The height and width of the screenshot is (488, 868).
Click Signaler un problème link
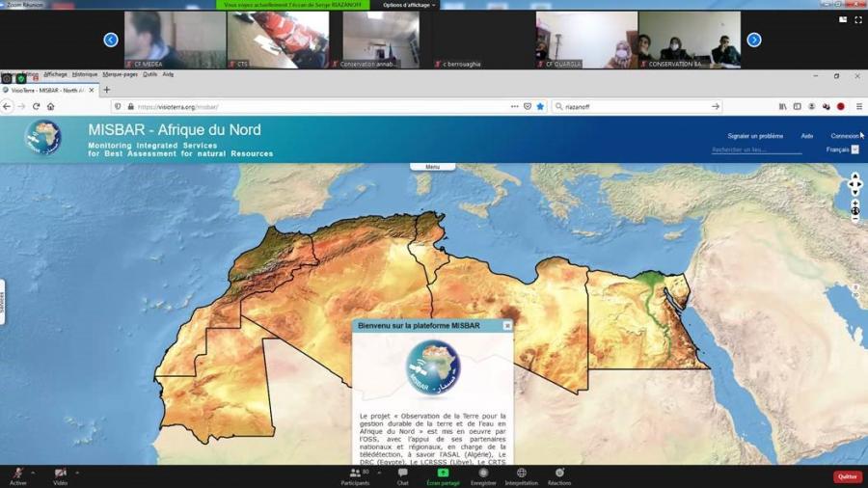pyautogui.click(x=755, y=136)
